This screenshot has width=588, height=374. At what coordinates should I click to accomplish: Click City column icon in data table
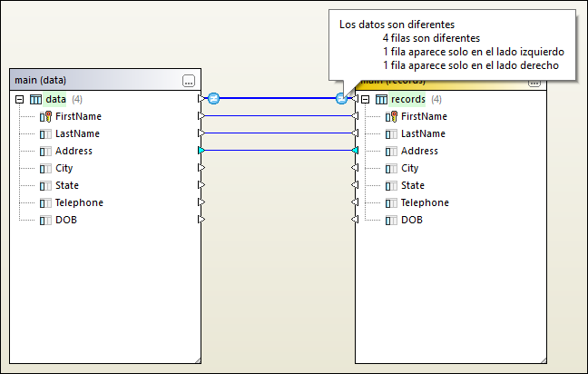[45, 169]
